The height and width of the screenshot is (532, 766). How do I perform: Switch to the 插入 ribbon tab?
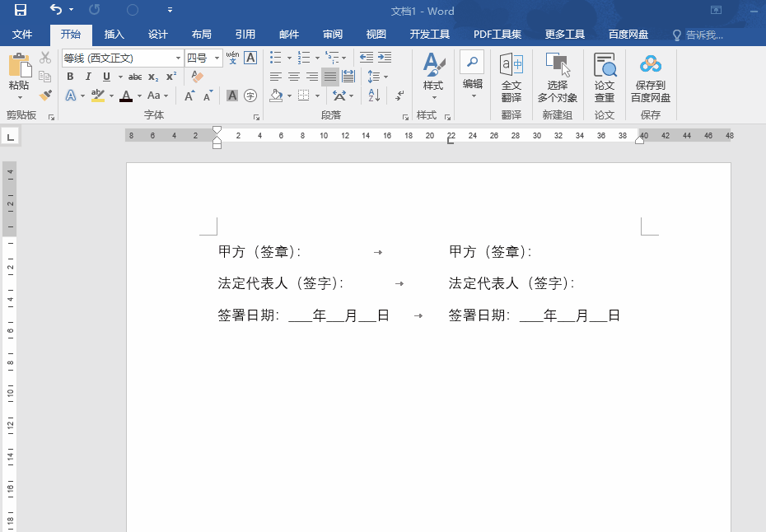114,34
